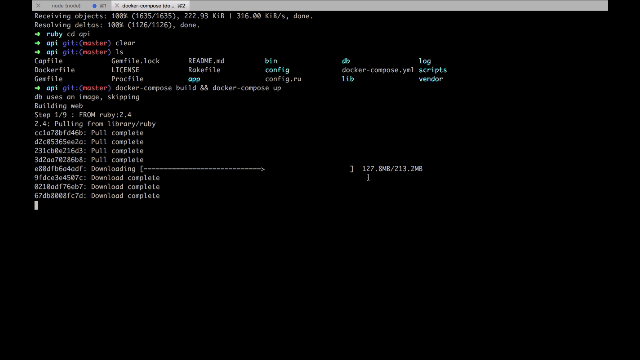Click the Procfile file name

coord(127,79)
